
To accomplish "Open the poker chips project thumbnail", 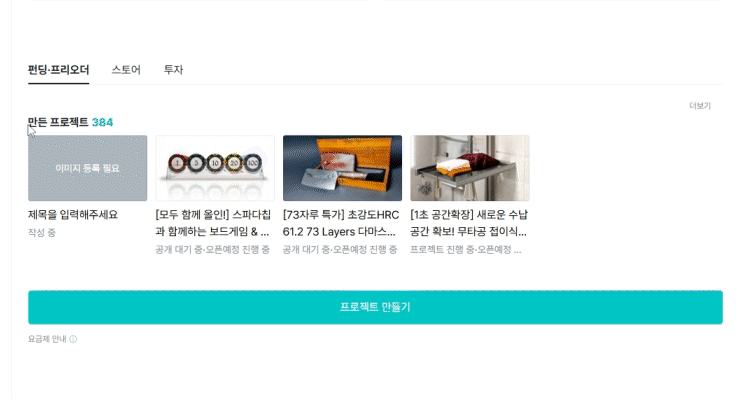I will (x=215, y=168).
